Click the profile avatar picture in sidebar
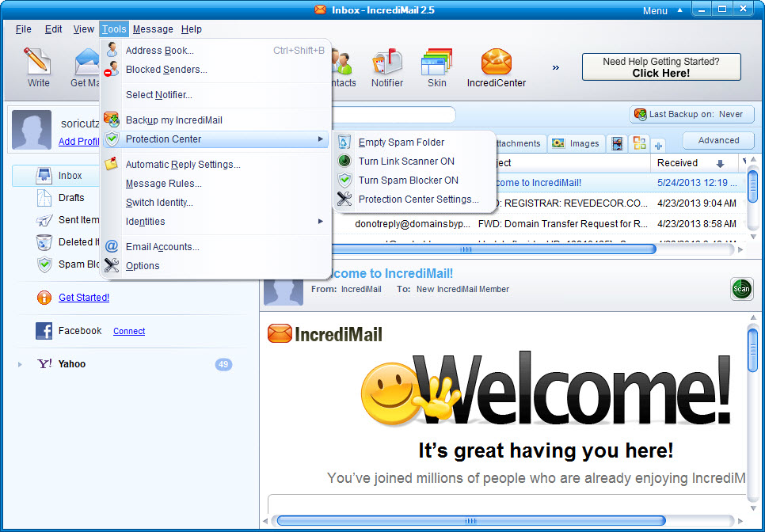The width and height of the screenshot is (765, 532). pyautogui.click(x=32, y=130)
